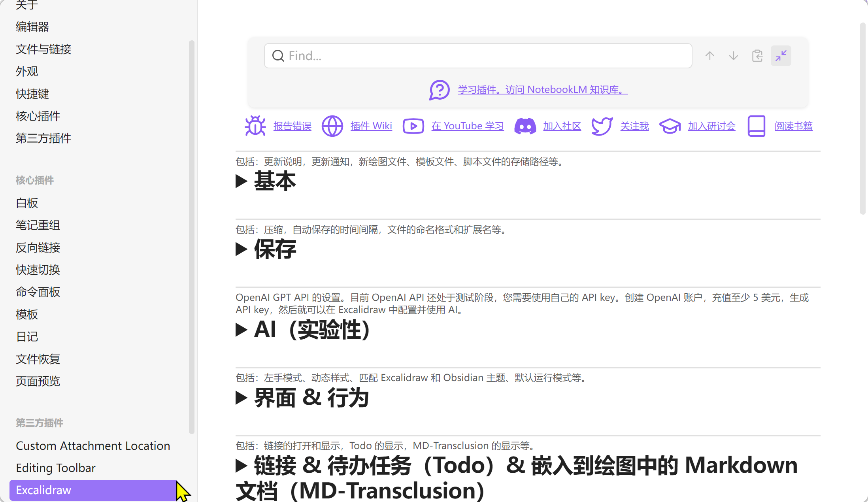Click the Twitter bird icon
This screenshot has width=868, height=502.
602,126
